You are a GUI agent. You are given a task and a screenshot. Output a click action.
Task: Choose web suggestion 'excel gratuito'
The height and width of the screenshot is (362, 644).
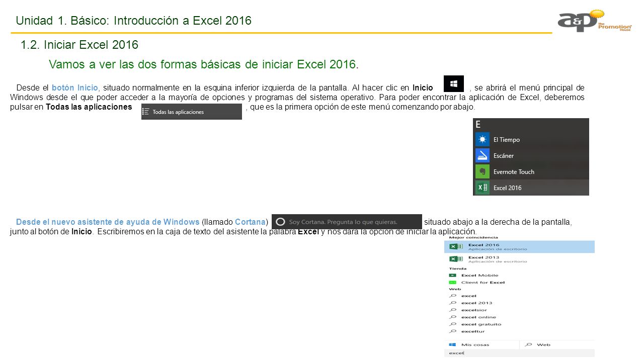(x=480, y=324)
